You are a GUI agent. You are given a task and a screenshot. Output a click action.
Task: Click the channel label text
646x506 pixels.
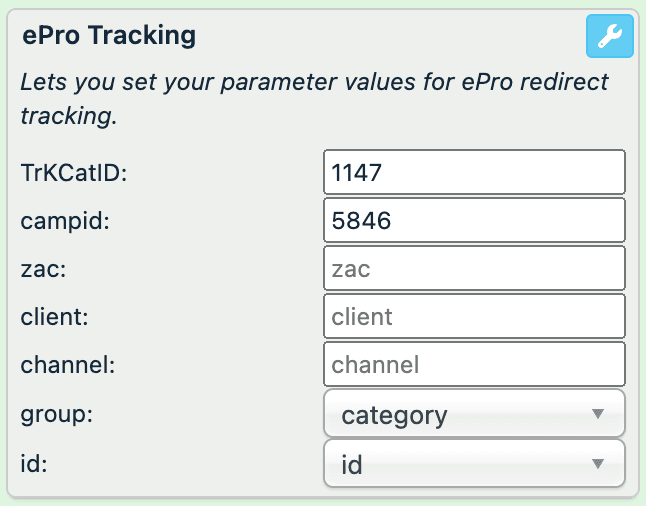68,365
